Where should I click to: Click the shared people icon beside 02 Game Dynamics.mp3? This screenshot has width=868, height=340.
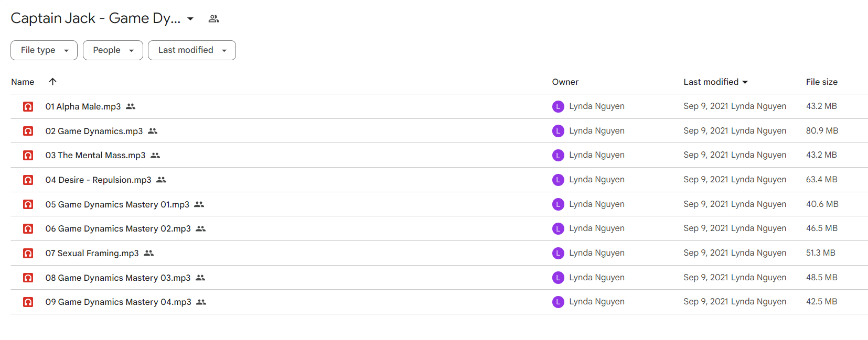click(x=153, y=131)
